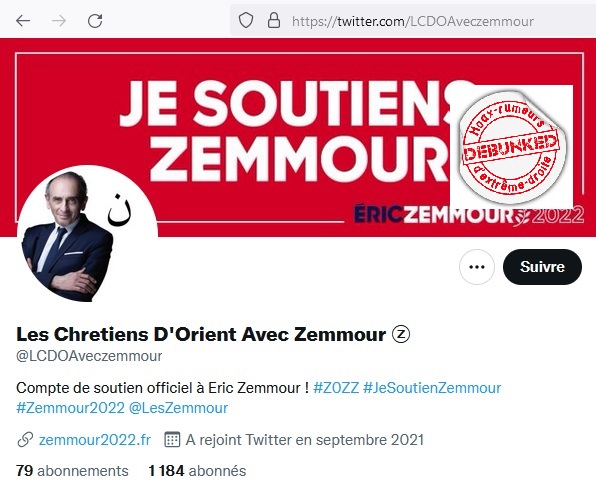Open the three-dot more options button
Image resolution: width=596 pixels, height=485 pixels.
[477, 267]
